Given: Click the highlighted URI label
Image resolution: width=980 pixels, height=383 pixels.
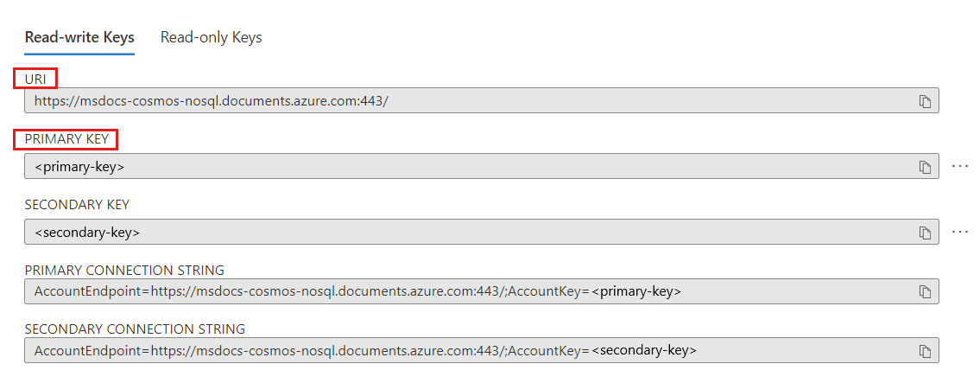Looking at the screenshot, I should click(35, 79).
